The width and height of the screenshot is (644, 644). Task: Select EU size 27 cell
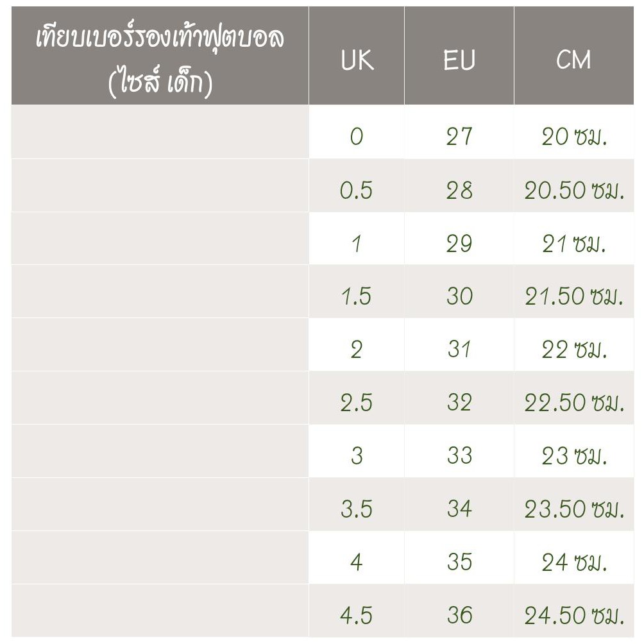click(459, 137)
